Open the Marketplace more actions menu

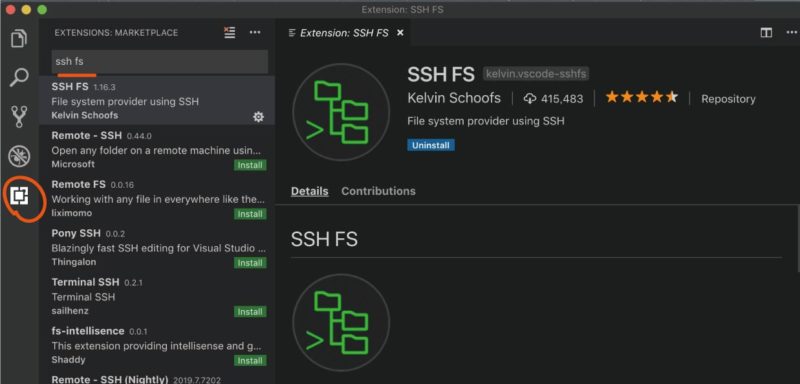tap(255, 33)
